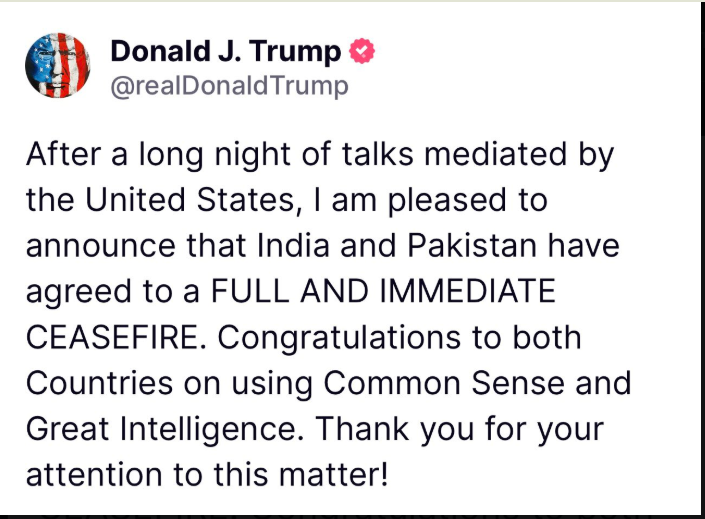
Task: Open the Donald J. Trump display name
Action: (226, 51)
